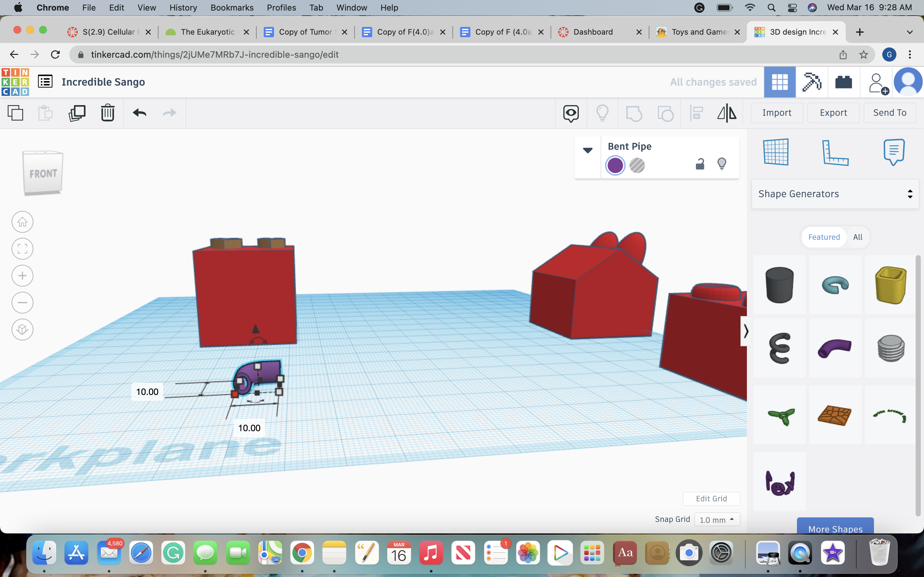Delete the selected shape with the trash icon

pos(108,113)
